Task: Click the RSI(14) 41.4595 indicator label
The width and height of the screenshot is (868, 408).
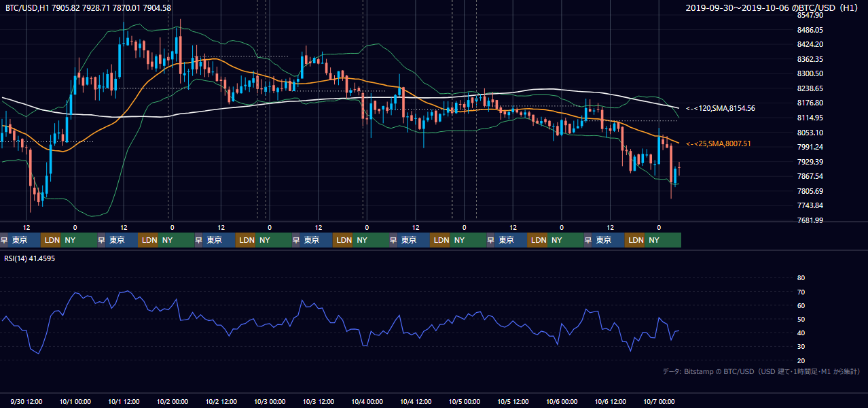Action: click(30, 258)
